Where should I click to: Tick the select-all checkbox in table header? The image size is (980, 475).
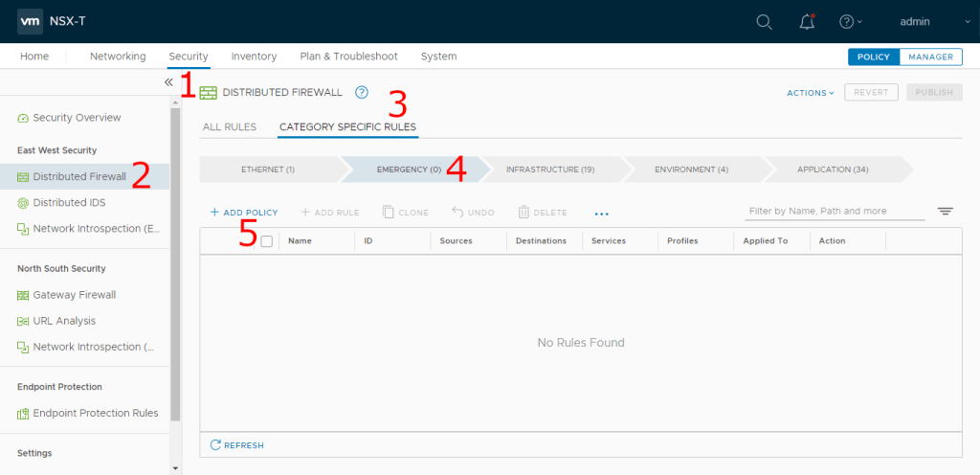[267, 241]
